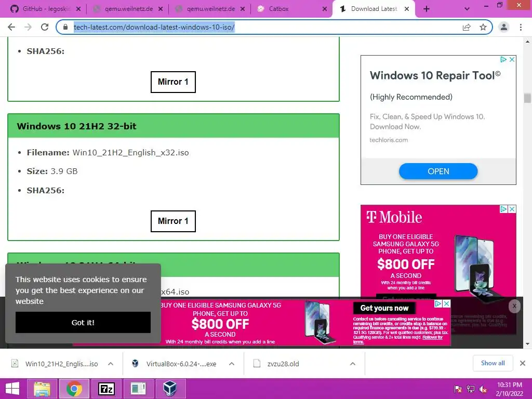Viewport: 532px width, 399px height.
Task: Switch to second qemu.weilnetz.de tab
Action: click(210, 9)
